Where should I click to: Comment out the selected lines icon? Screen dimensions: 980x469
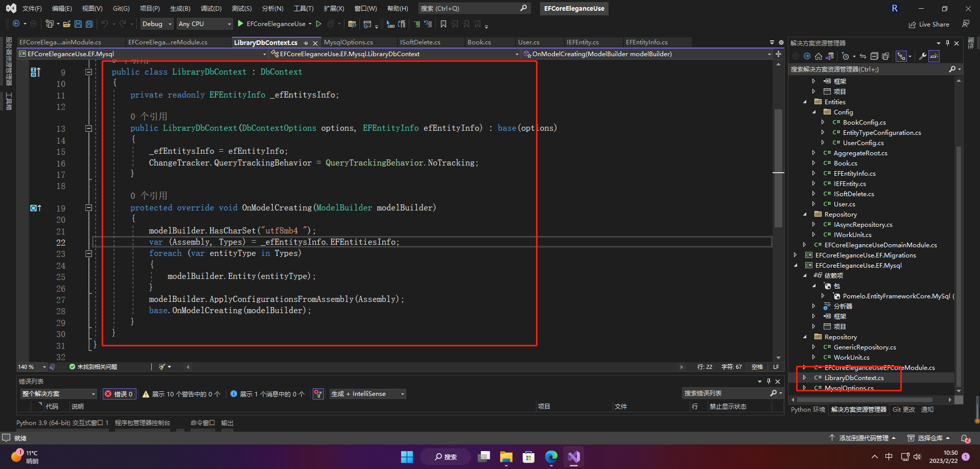pos(417,24)
